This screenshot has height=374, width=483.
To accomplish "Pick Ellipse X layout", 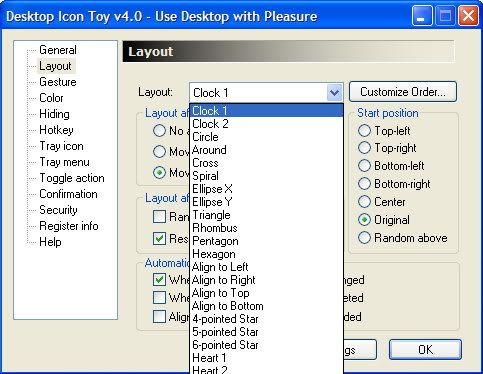I will [x=267, y=189].
